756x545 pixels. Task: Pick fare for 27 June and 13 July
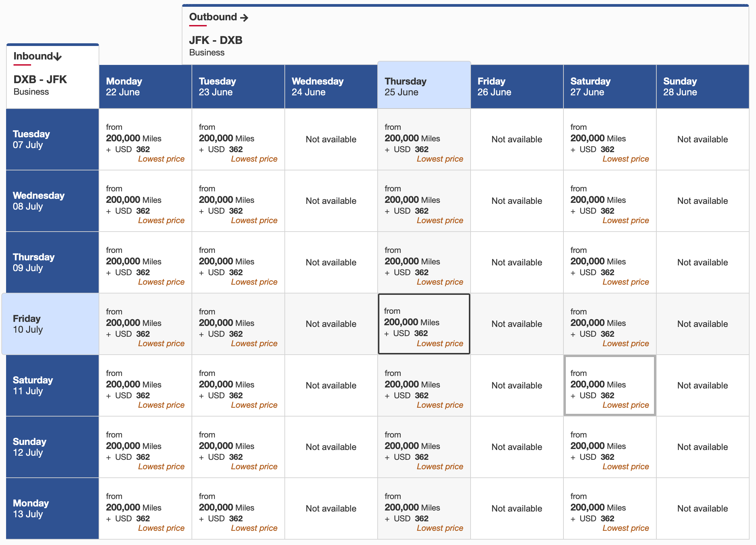click(610, 508)
